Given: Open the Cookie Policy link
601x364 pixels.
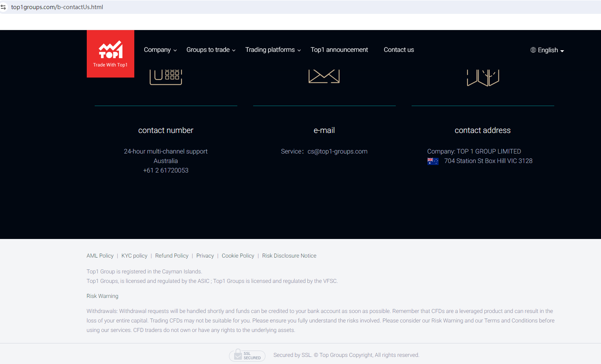Looking at the screenshot, I should click(238, 256).
